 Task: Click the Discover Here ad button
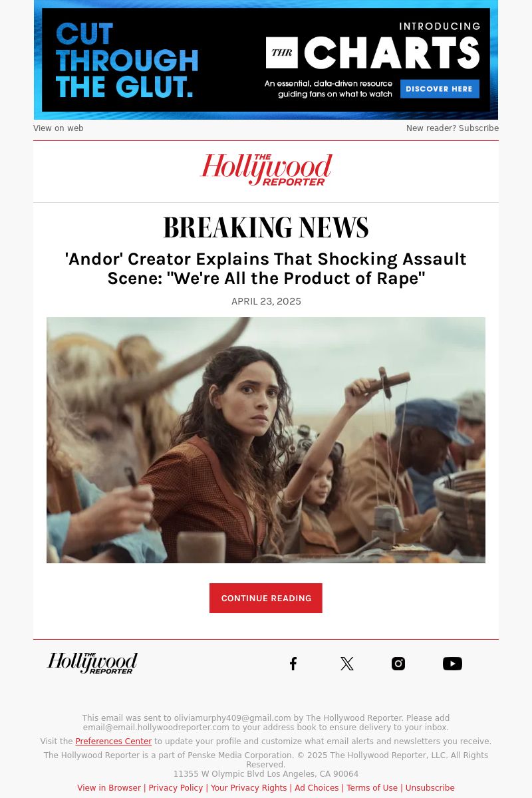[440, 88]
